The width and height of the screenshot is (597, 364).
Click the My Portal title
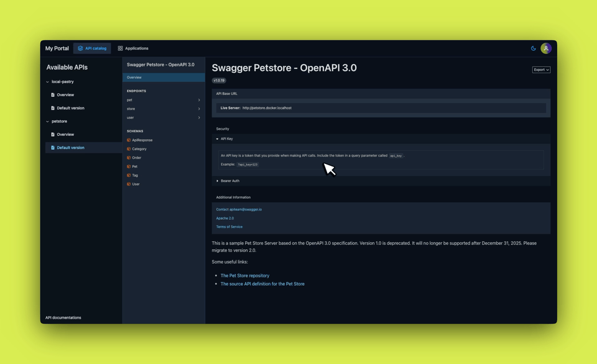point(57,48)
